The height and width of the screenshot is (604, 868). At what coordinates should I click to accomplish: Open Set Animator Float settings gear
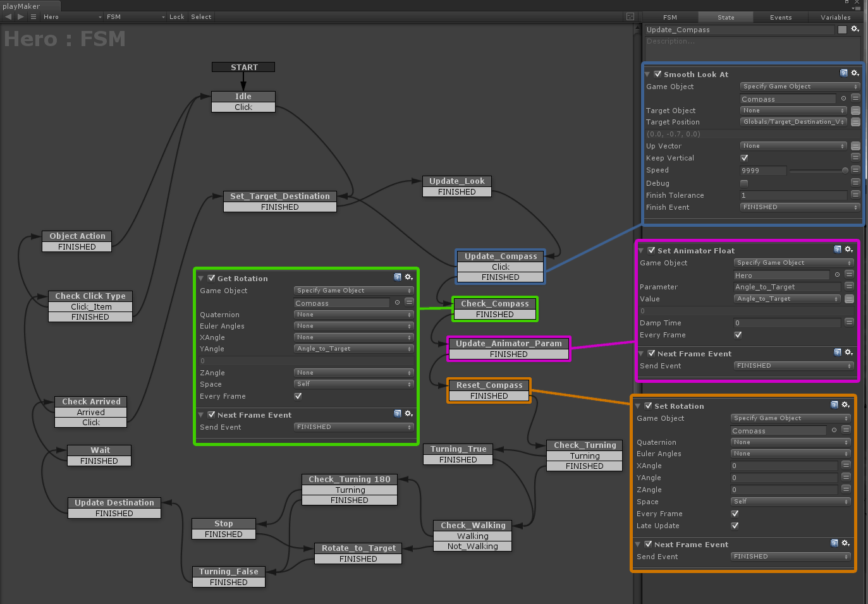tap(848, 250)
